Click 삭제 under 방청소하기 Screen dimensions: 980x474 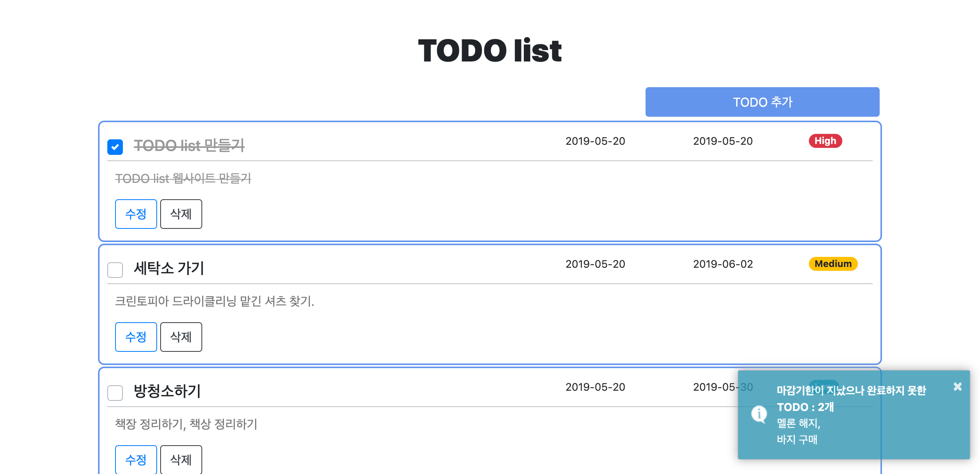pyautogui.click(x=181, y=460)
